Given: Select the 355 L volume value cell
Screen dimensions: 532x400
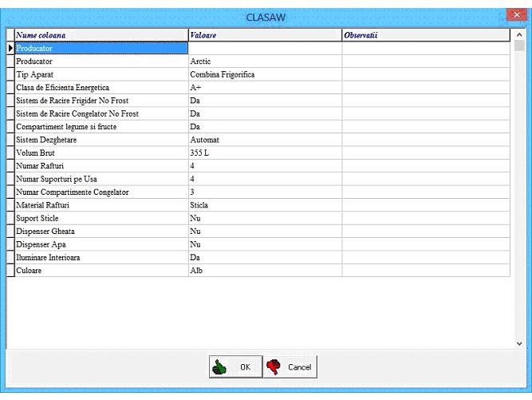Looking at the screenshot, I should [264, 152].
